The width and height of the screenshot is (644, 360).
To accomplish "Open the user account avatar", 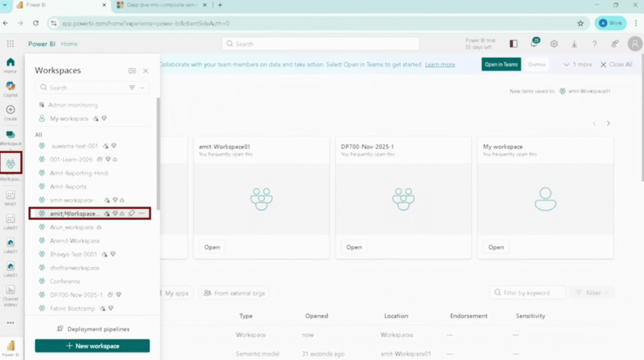I will pyautogui.click(x=635, y=43).
